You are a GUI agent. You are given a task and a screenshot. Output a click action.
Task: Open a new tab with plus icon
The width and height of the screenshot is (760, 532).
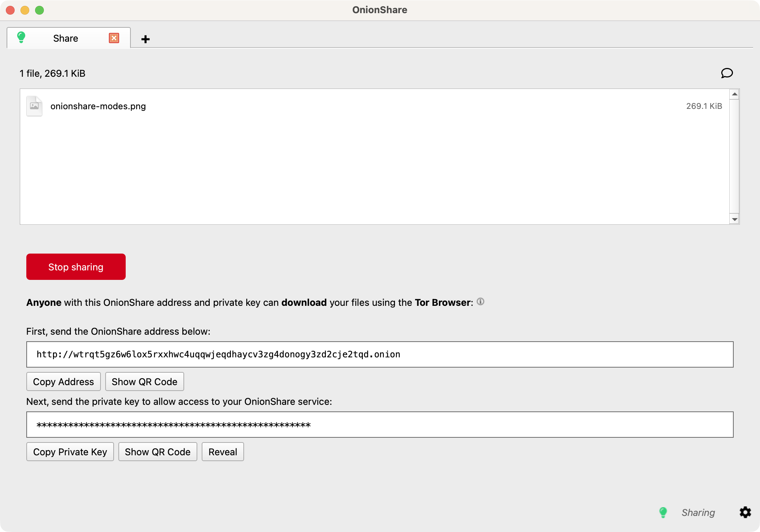click(x=145, y=39)
